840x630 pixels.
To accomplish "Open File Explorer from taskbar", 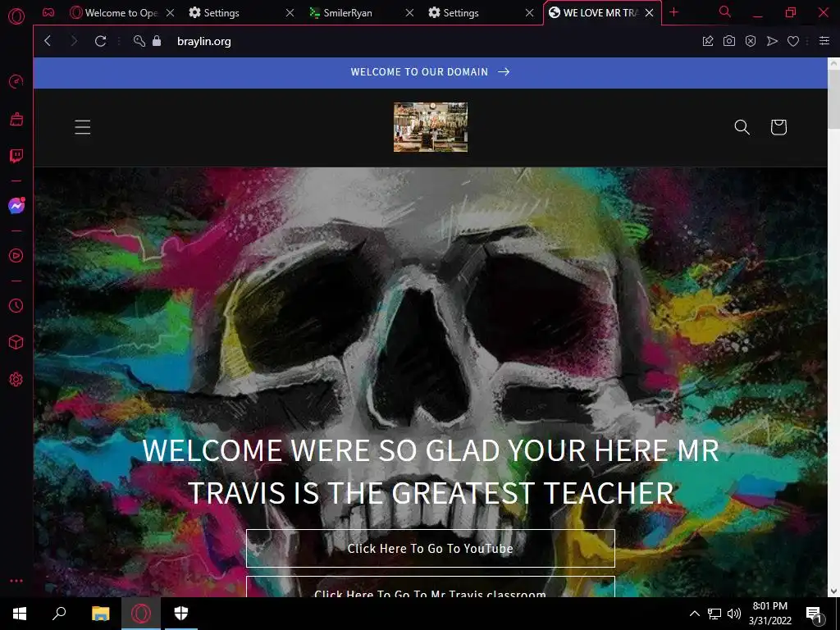I will (x=100, y=614).
